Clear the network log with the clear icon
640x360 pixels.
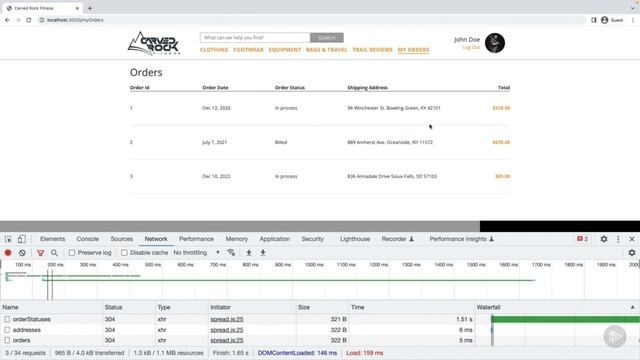[x=22, y=253]
